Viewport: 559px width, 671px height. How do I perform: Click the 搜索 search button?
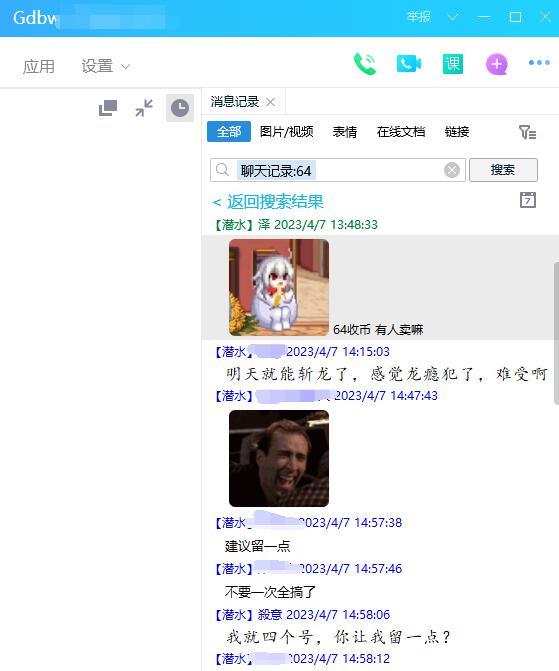(x=503, y=170)
